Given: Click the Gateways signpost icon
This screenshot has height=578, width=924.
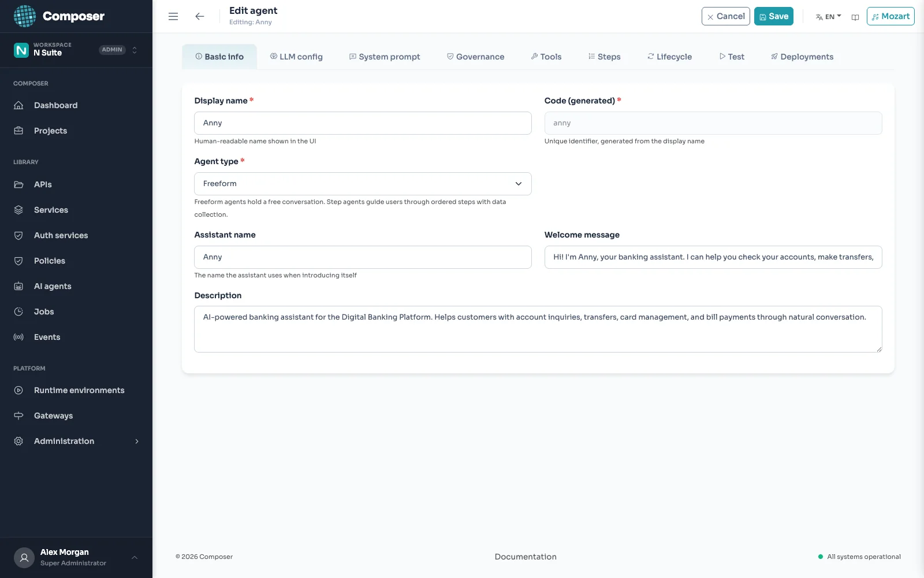Looking at the screenshot, I should [18, 416].
